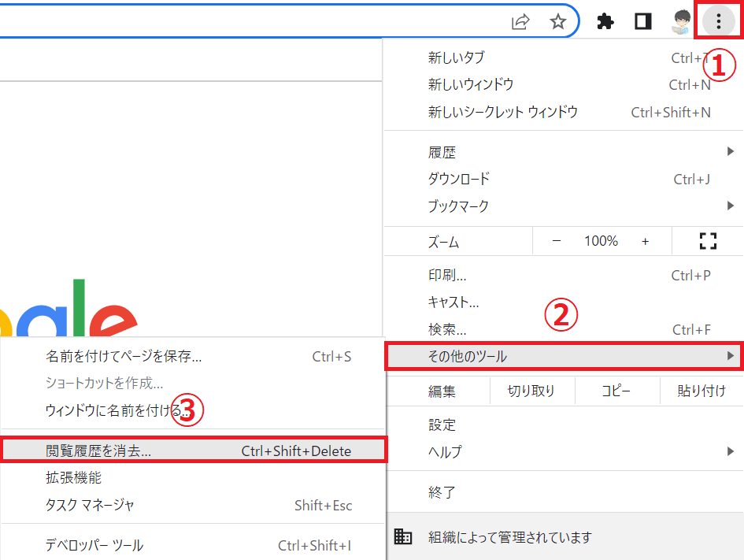The image size is (744, 560).
Task: Expand the 履歴 submenu arrow
Action: 729,151
